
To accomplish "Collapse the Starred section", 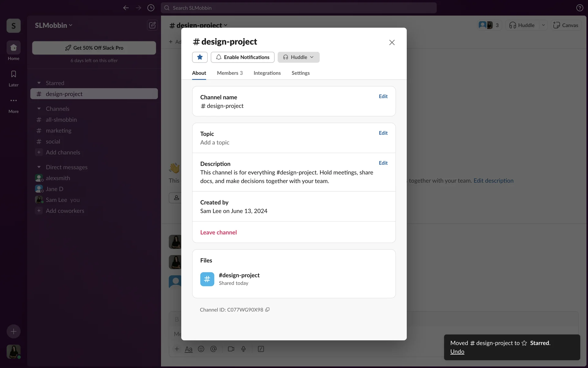I will (39, 83).
